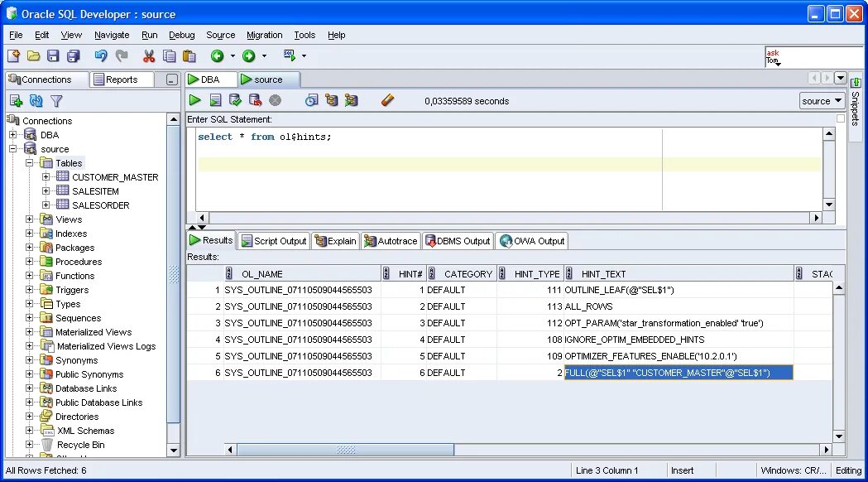Expand the DBA connection node
Viewport: 868px width, 482px height.
click(12, 135)
